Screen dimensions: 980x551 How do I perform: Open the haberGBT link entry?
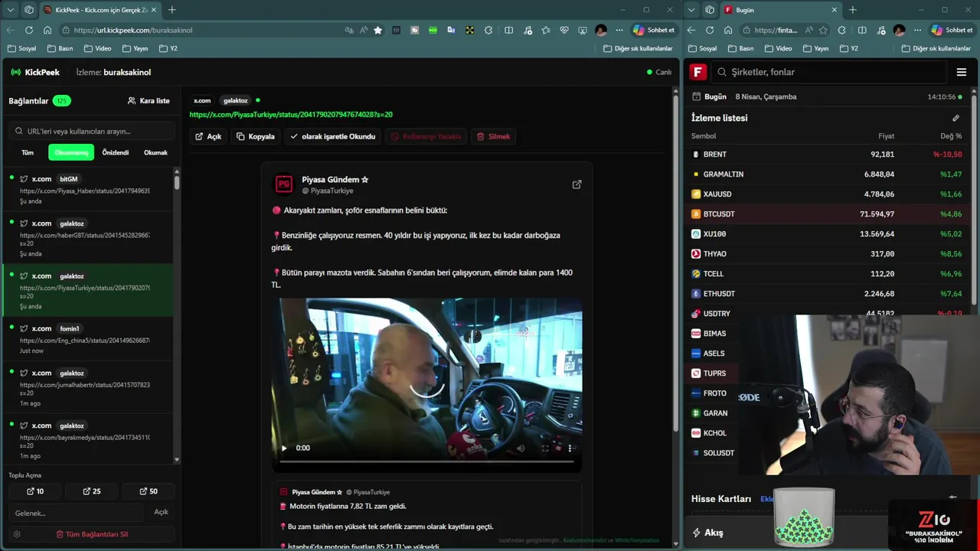pyautogui.click(x=88, y=238)
